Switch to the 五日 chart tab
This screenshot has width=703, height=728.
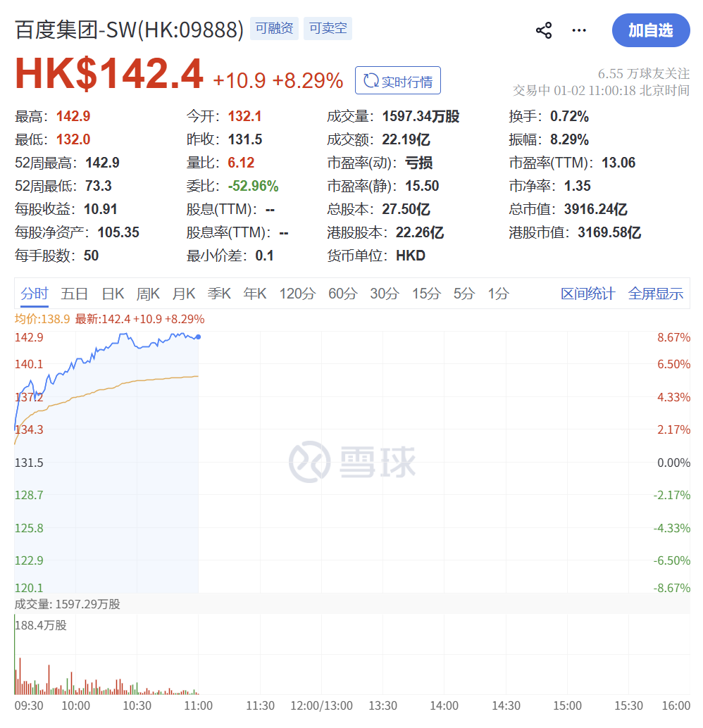[x=75, y=294]
